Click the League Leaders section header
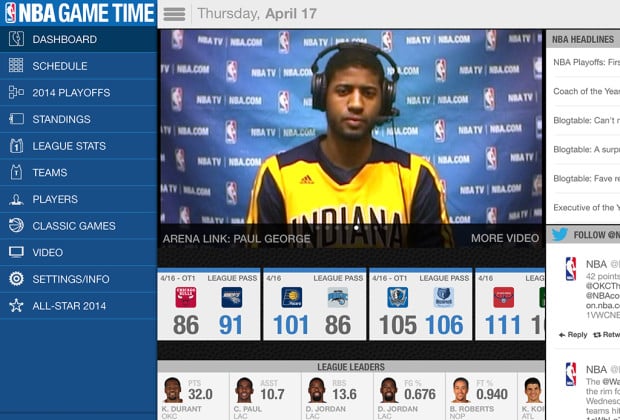 pos(351,367)
